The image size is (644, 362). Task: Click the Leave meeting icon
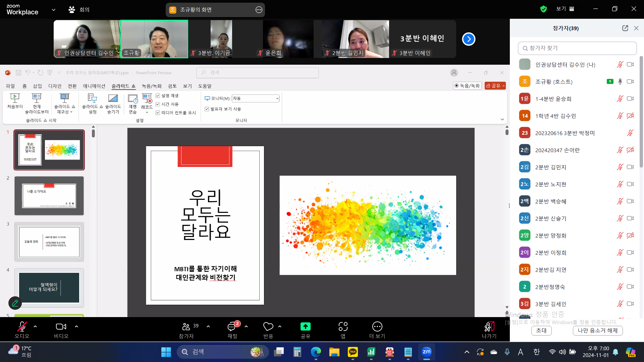tap(489, 326)
